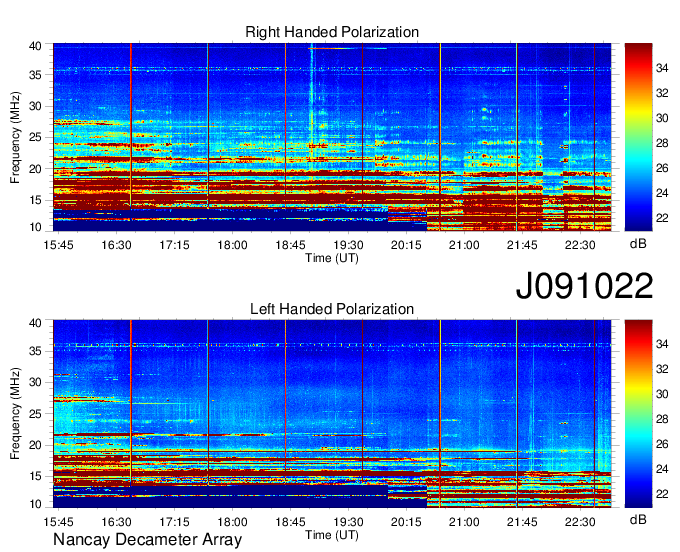Click 17:15 tick under Right Handed plot
The height and width of the screenshot is (552, 680).
pos(174,245)
